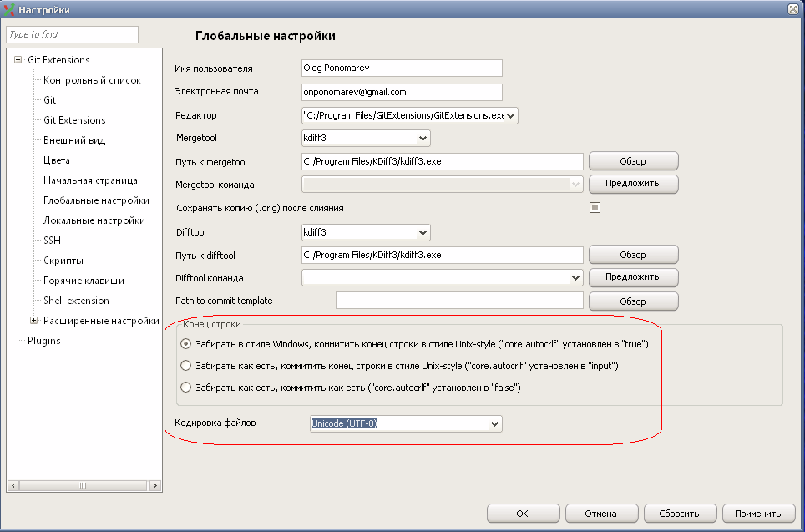Viewport: 805px width, 532px height.
Task: Open the Кодировка файлов encoding dropdown
Action: pyautogui.click(x=494, y=424)
